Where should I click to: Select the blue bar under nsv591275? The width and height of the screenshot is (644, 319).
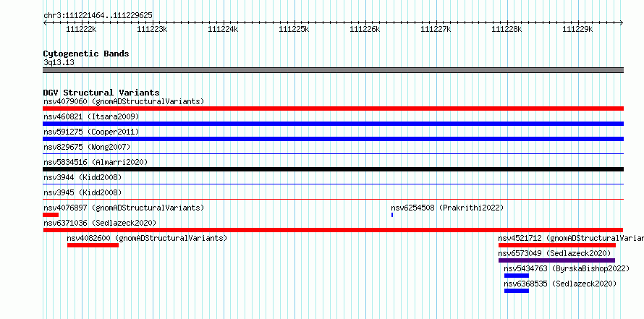333,139
